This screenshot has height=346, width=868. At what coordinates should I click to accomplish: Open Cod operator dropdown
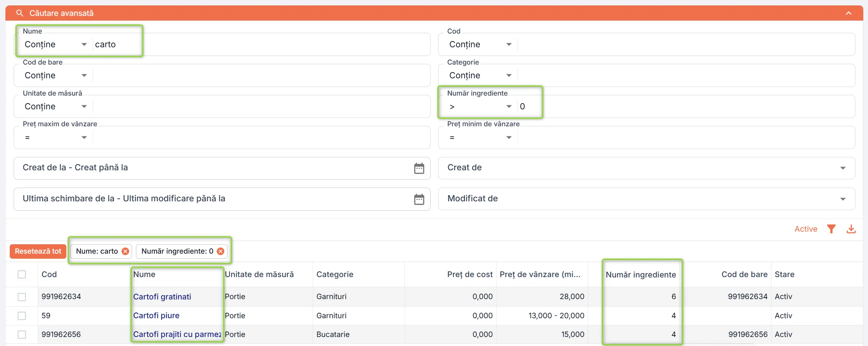click(480, 44)
